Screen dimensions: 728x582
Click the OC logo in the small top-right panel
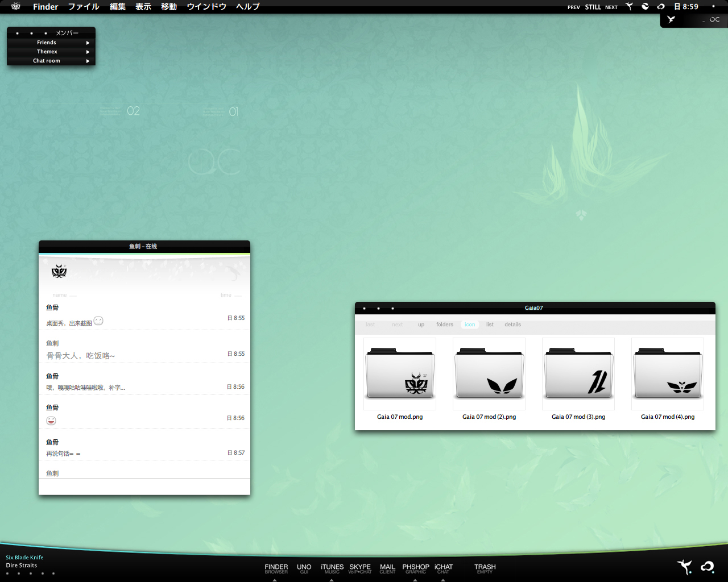(714, 19)
